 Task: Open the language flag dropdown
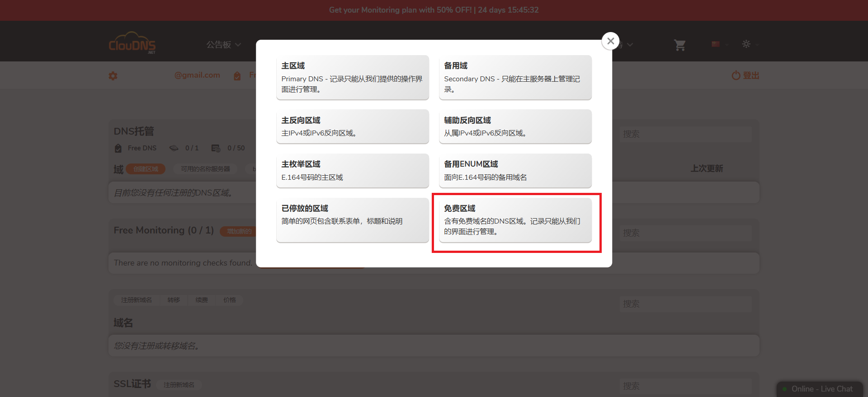click(x=716, y=44)
